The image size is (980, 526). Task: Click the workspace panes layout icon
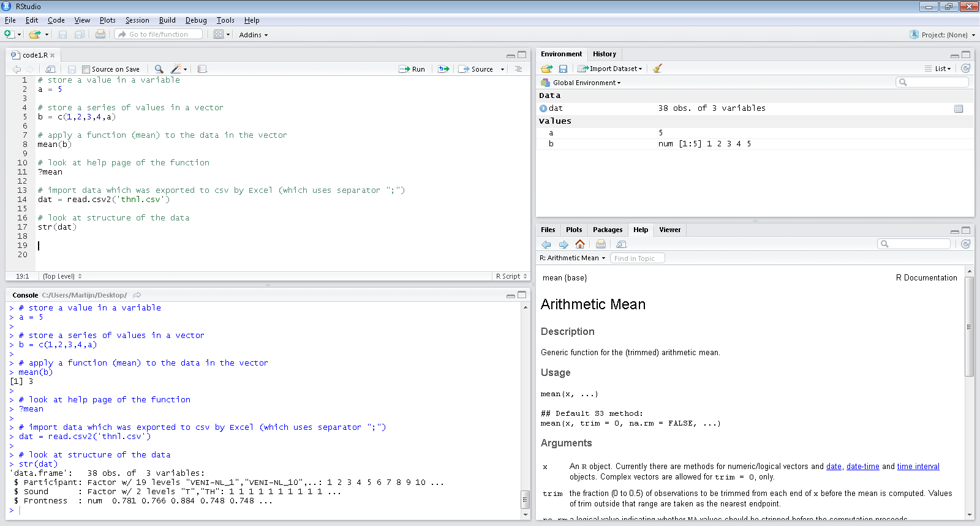[x=219, y=34]
